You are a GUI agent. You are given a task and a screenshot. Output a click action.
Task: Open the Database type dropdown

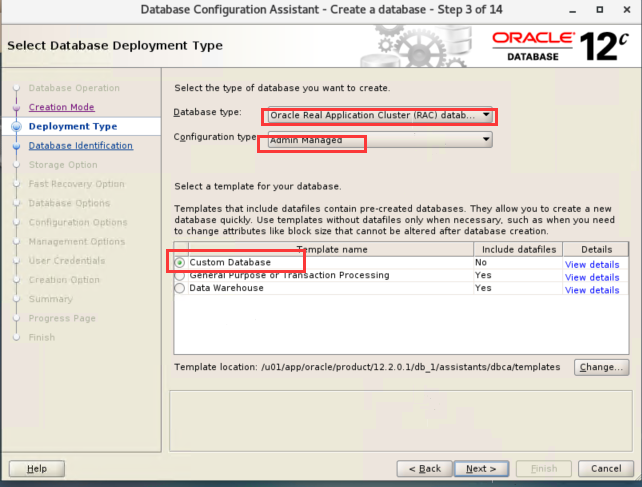(380, 116)
